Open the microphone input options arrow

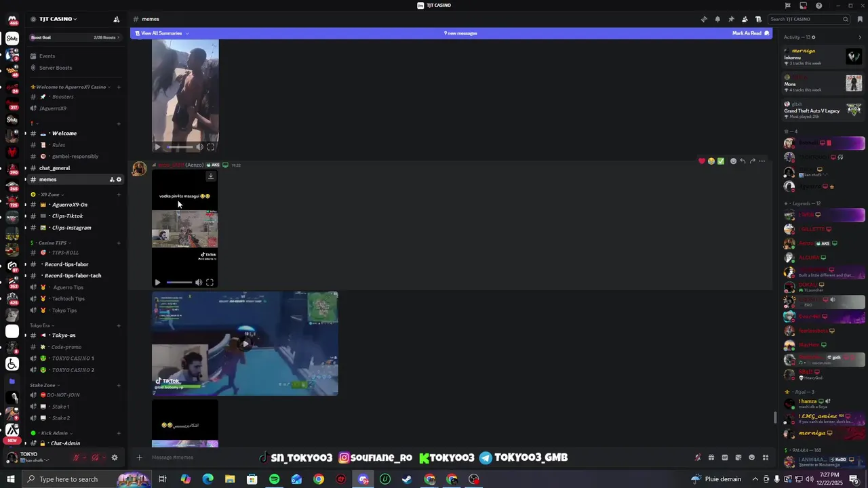tap(85, 457)
